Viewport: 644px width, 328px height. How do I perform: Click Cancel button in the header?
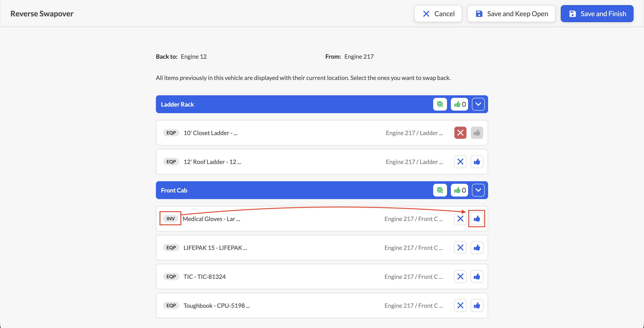(x=438, y=14)
